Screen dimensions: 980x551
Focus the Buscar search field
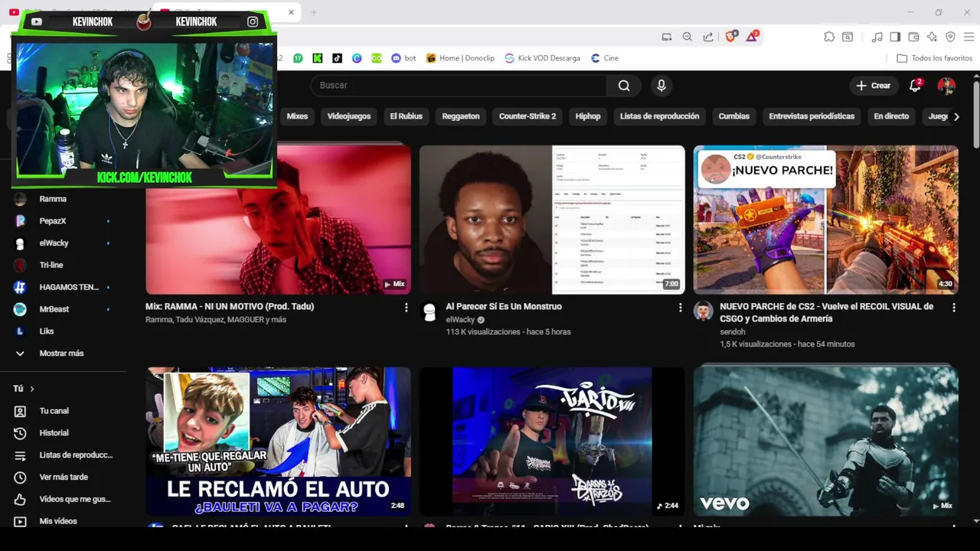459,86
